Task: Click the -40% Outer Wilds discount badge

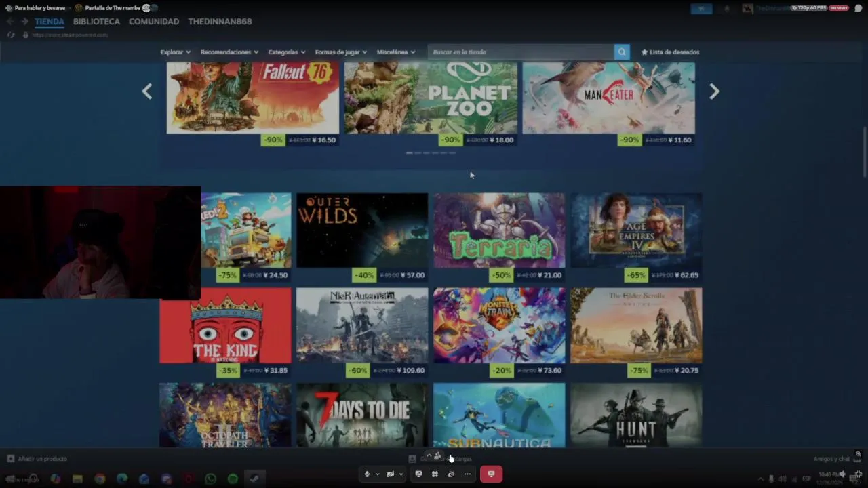Action: point(364,275)
